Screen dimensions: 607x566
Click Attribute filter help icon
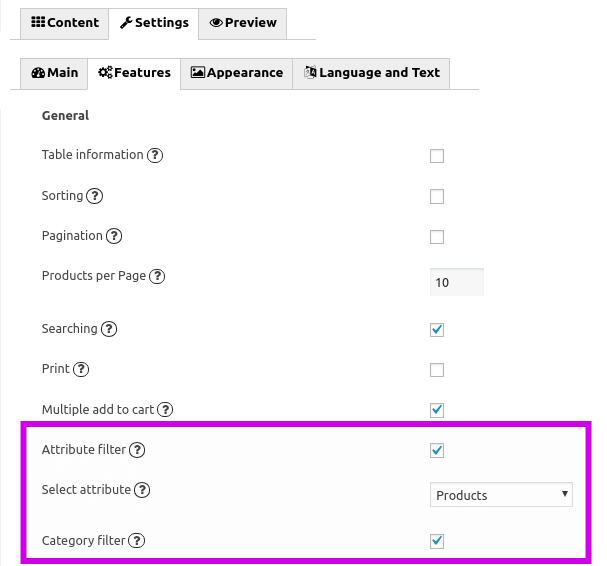[137, 450]
